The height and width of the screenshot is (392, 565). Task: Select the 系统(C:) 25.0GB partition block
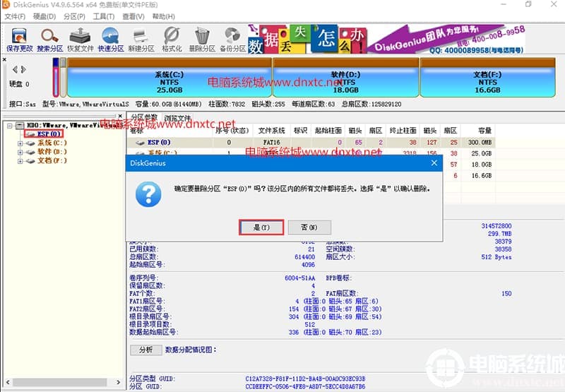169,78
